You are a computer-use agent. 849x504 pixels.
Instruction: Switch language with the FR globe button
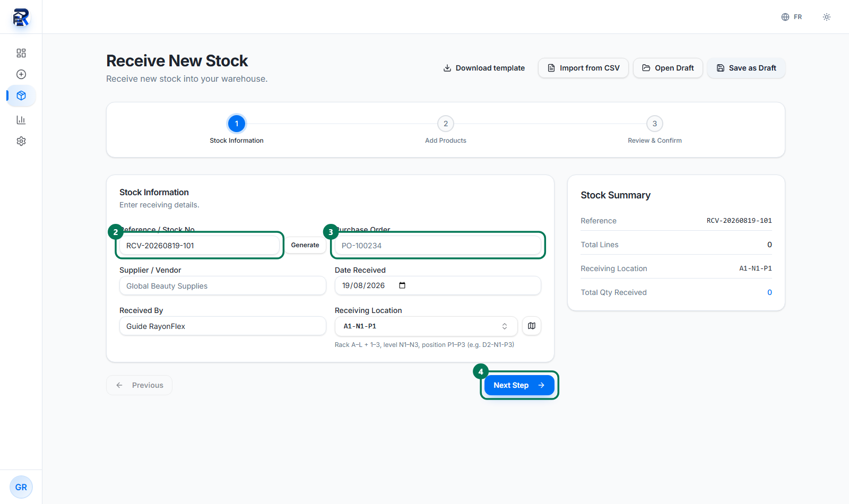tap(792, 17)
